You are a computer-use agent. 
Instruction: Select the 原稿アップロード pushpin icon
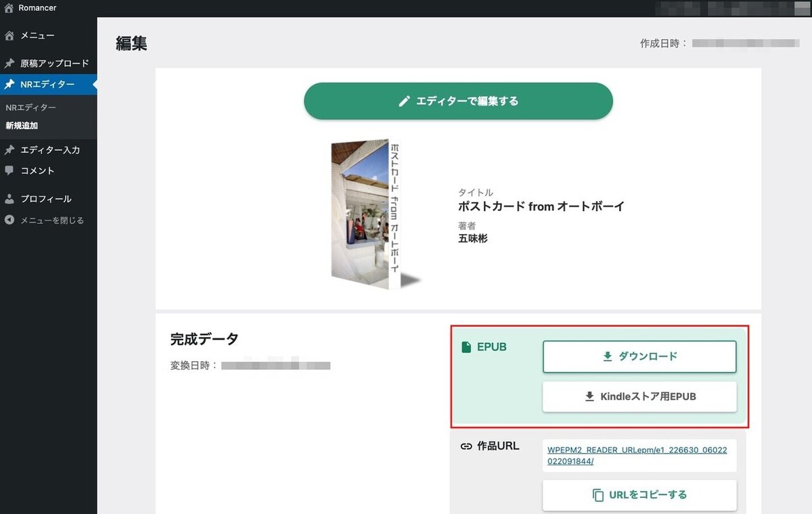pyautogui.click(x=8, y=63)
